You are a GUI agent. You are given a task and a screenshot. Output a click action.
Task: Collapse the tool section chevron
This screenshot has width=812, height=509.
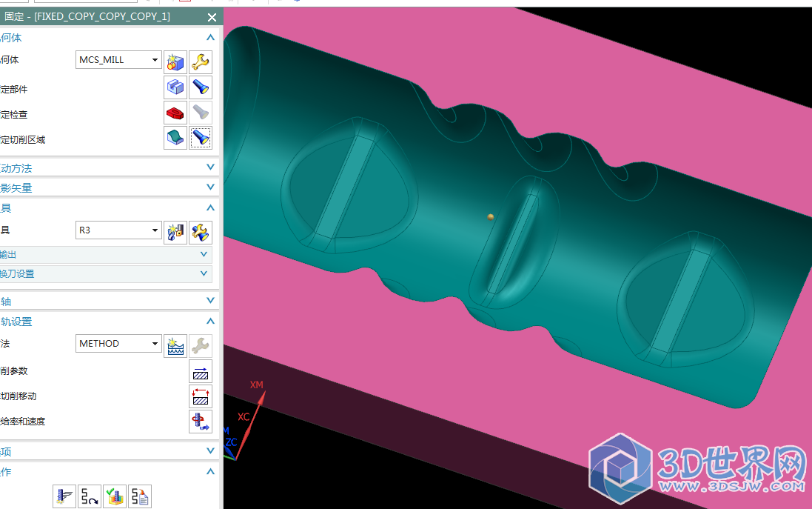pos(210,208)
